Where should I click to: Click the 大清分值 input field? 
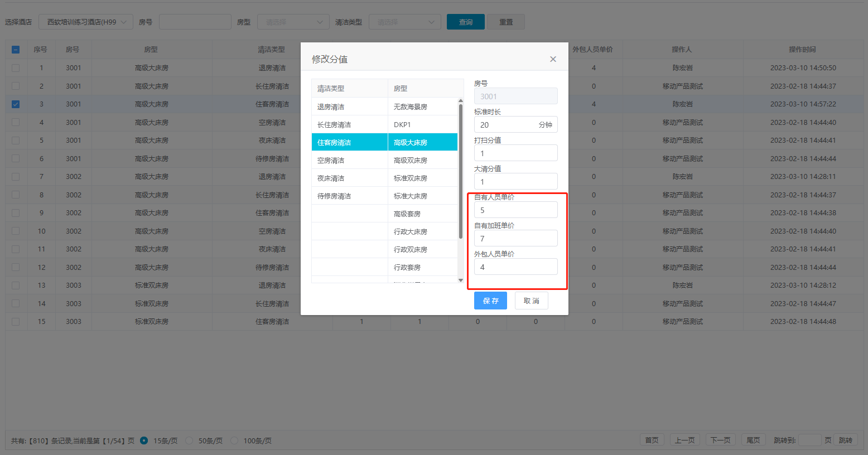pos(515,182)
